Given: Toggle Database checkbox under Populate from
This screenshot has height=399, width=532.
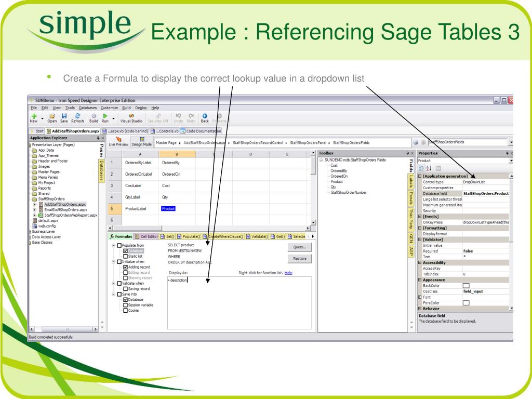Looking at the screenshot, I should click(126, 251).
